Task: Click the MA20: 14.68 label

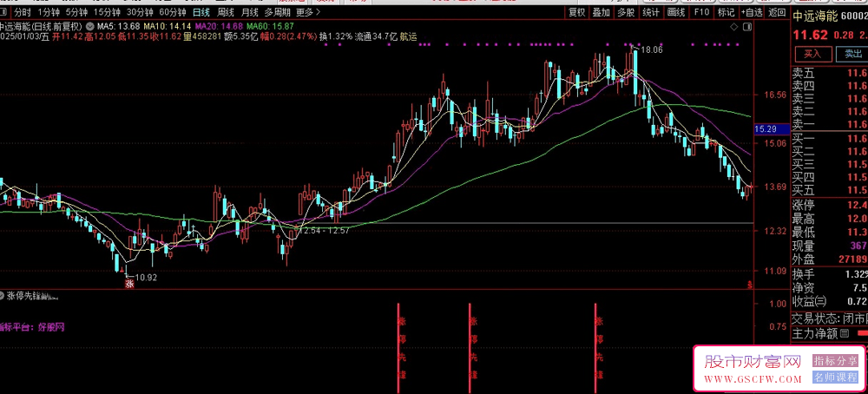Action: 219,26
